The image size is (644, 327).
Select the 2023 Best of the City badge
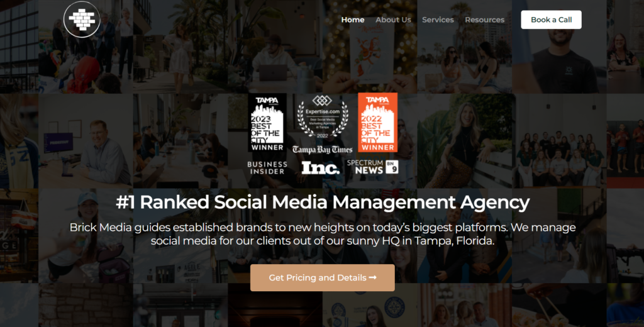(267, 123)
